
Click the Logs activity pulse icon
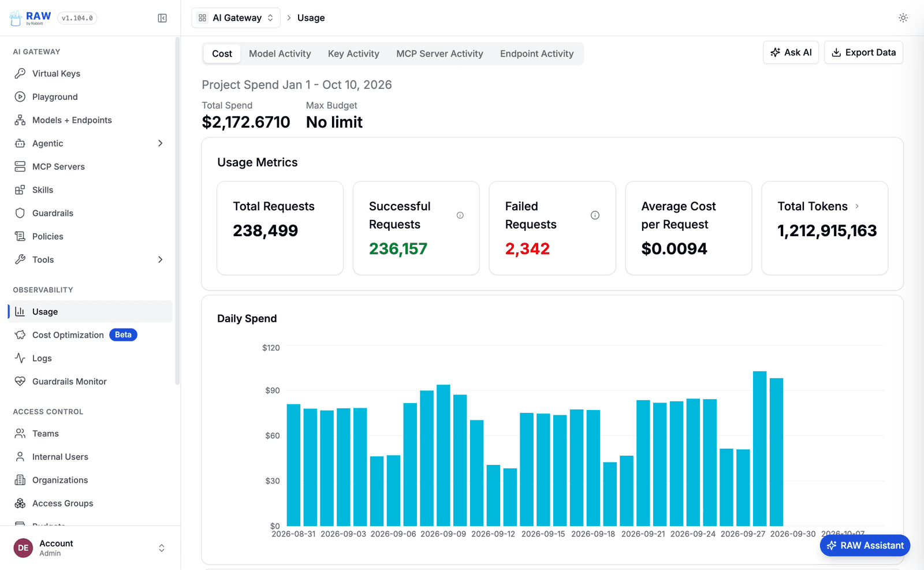pos(20,358)
